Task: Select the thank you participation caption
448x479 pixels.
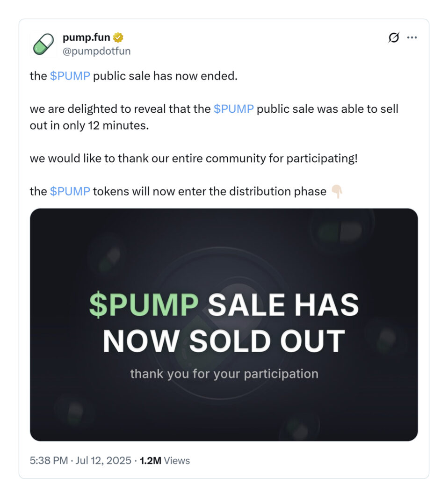Action: tap(224, 374)
